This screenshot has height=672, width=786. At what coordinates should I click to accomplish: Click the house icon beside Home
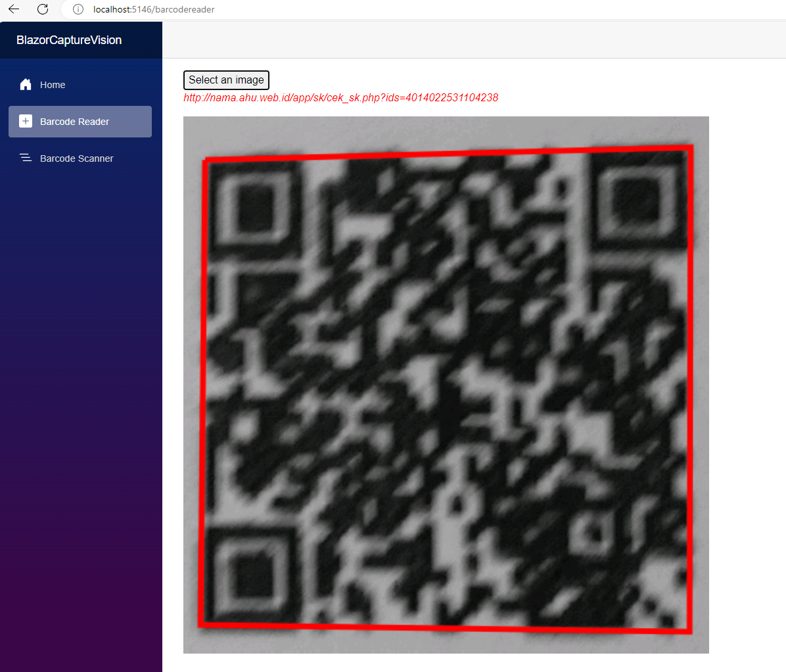(x=26, y=85)
